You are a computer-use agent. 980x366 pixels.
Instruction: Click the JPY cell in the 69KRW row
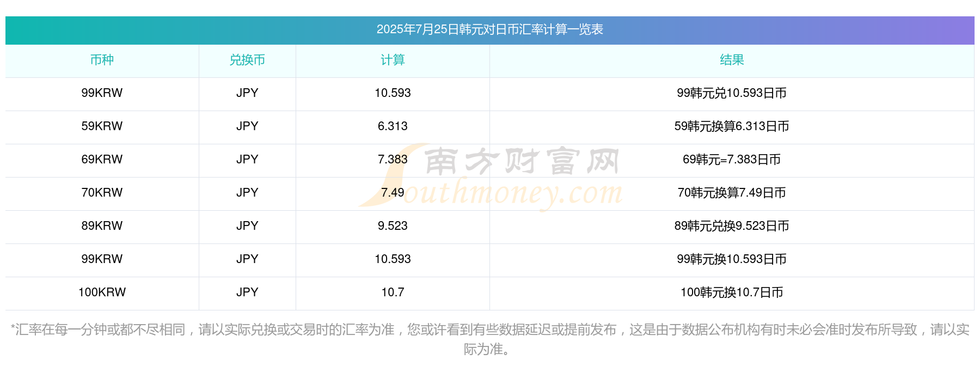[247, 160]
